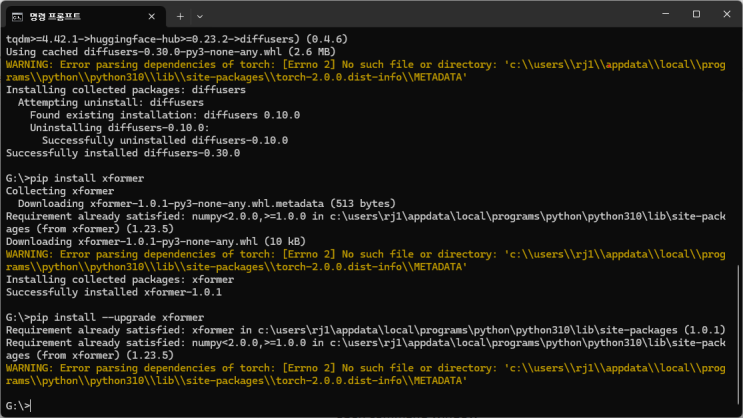Close the 명령 프롬프트 tab
This screenshot has width=743, height=418.
(152, 17)
